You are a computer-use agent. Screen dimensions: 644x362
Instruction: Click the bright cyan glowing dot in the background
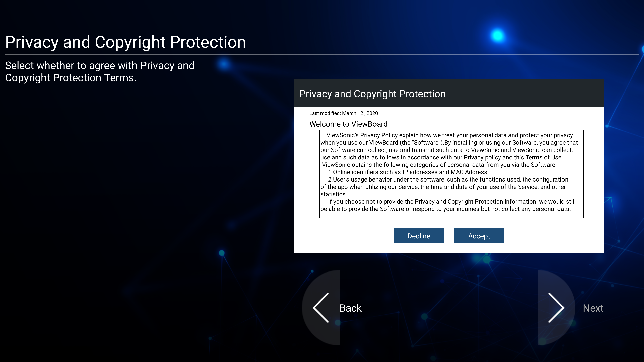(497, 36)
